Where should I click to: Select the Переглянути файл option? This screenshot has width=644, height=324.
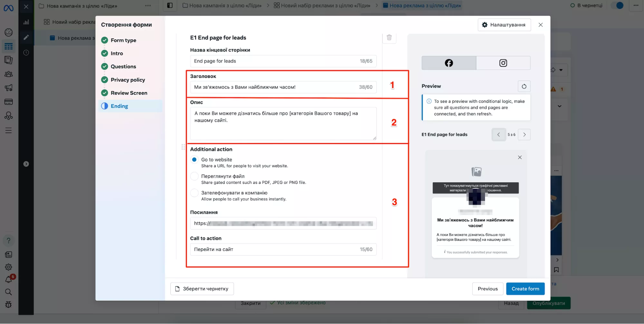(x=194, y=176)
